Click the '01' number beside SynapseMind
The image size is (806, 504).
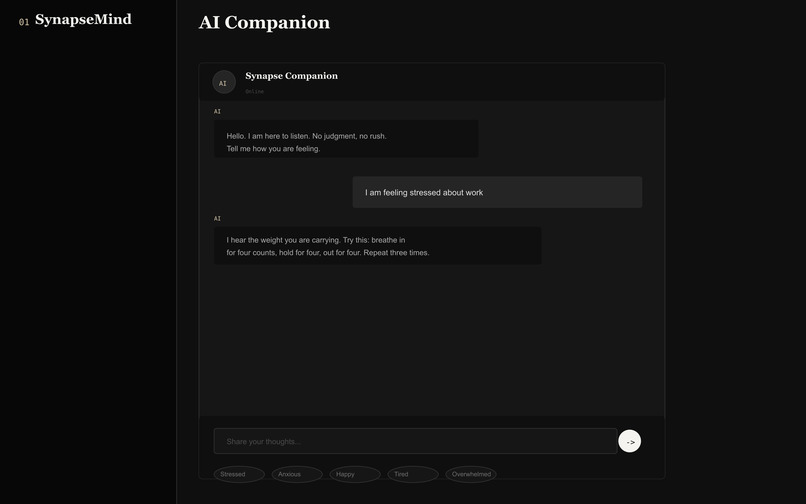coord(24,22)
